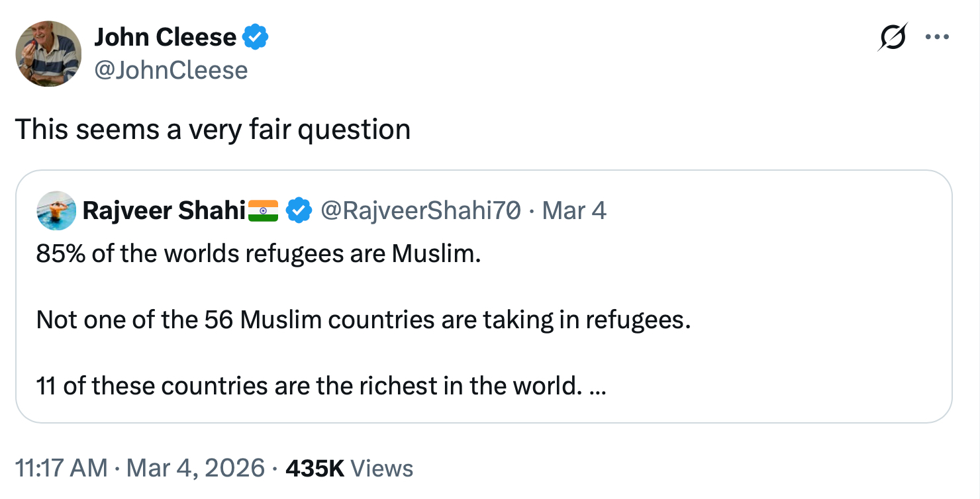
Task: Open the 435K Views count
Action: pyautogui.click(x=349, y=469)
